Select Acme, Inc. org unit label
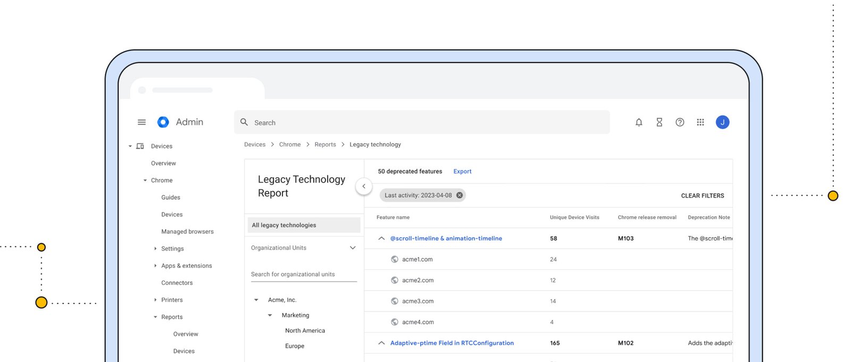868x362 pixels. click(282, 300)
